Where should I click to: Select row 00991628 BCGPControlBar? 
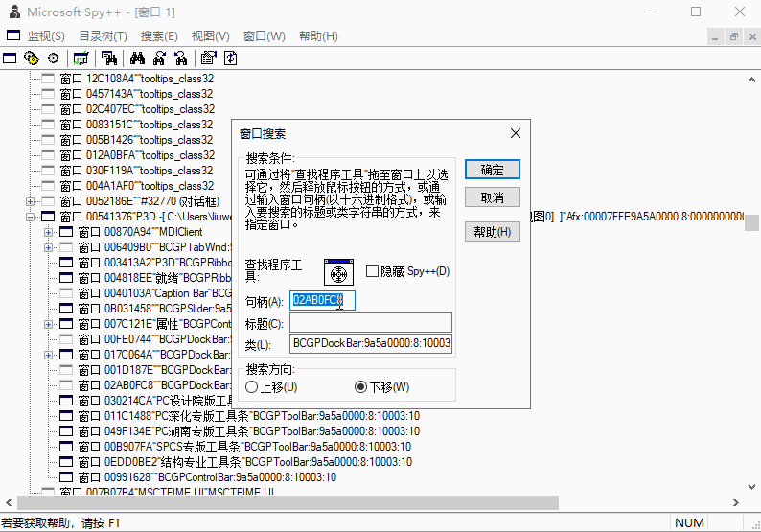click(x=207, y=477)
